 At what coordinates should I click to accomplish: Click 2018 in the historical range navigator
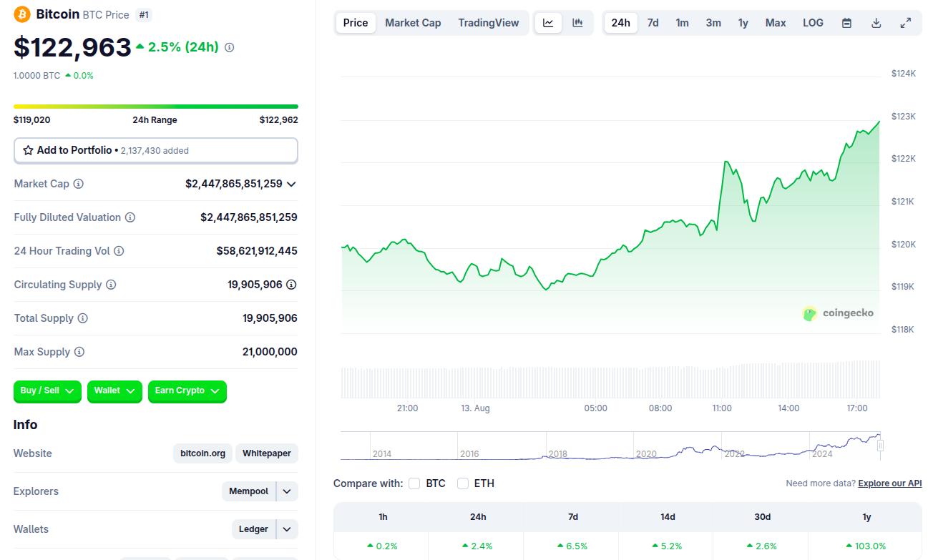[557, 454]
